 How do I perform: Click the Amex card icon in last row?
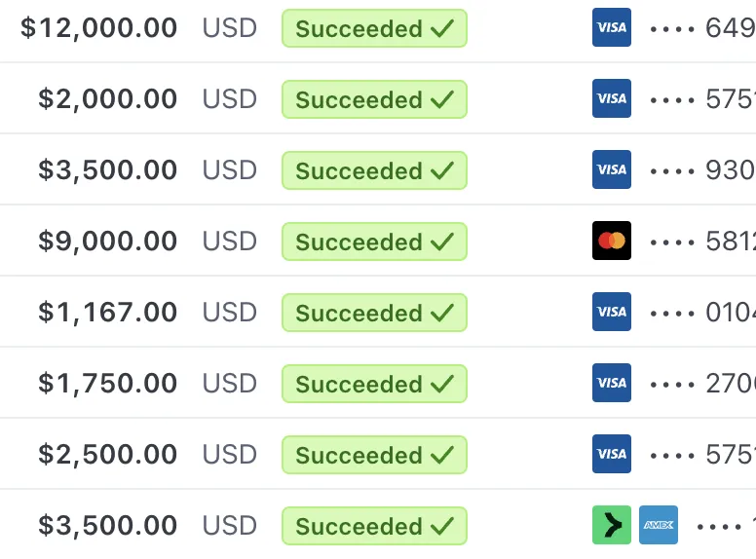659,525
